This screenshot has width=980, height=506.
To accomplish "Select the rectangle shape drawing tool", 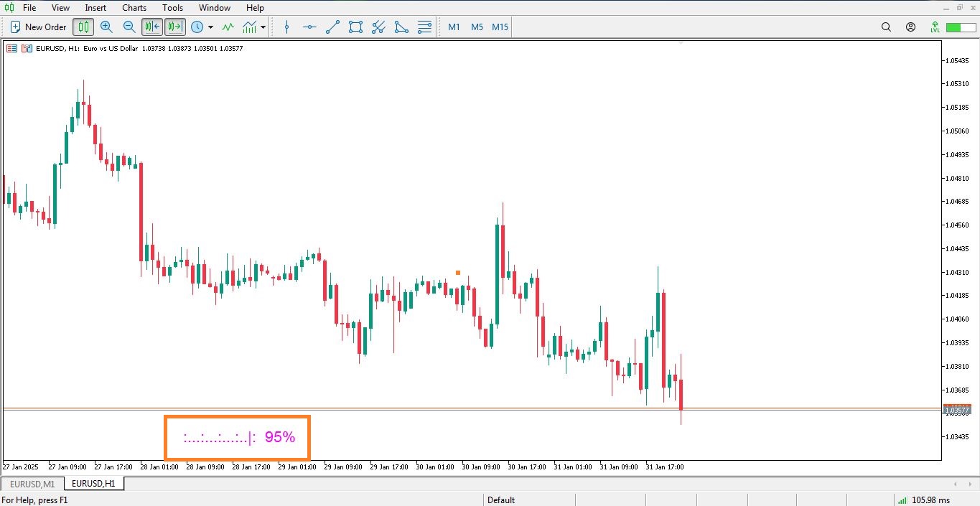I will point(355,27).
